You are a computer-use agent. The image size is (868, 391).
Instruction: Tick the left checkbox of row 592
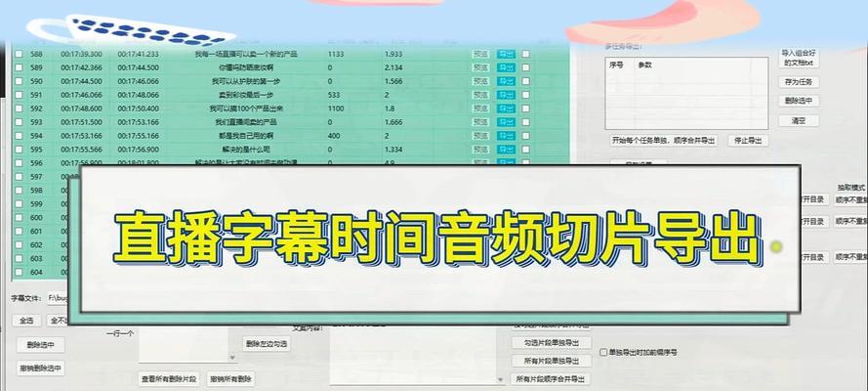click(x=19, y=109)
